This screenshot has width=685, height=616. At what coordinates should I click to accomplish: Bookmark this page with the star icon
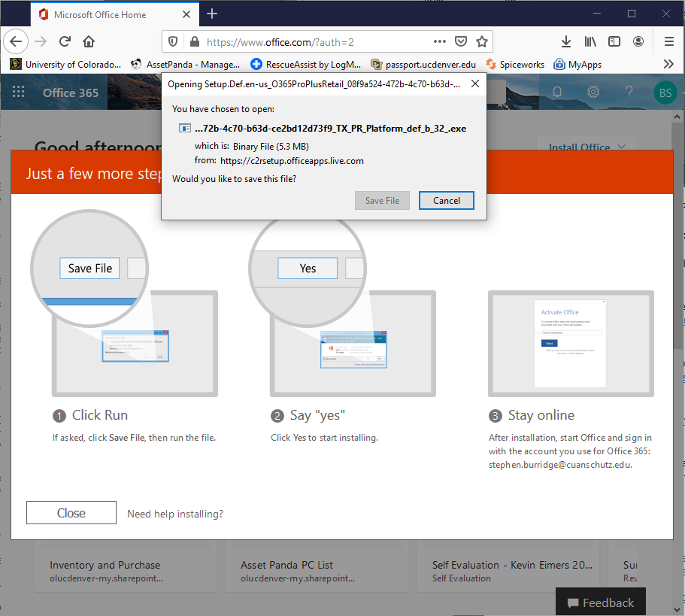tap(482, 41)
